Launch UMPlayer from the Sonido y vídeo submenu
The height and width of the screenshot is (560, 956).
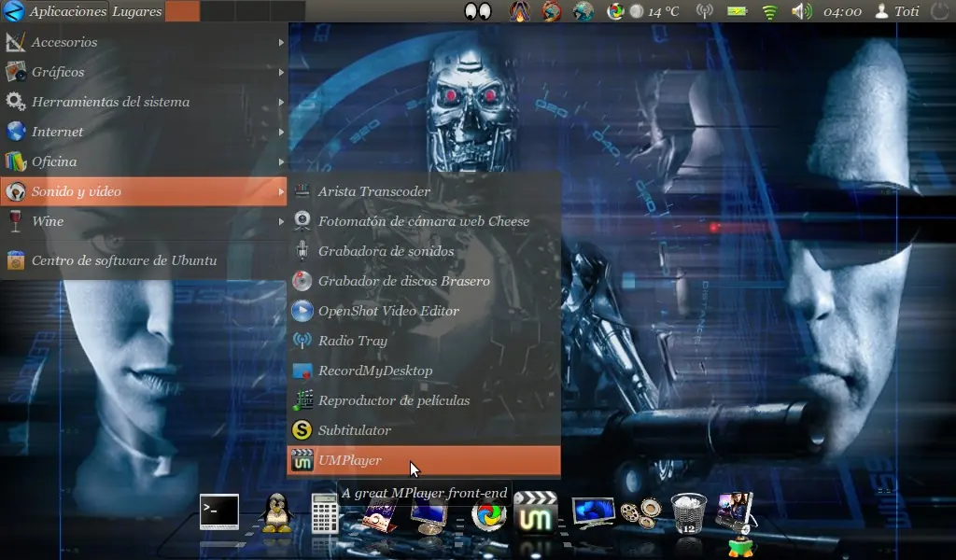point(423,461)
